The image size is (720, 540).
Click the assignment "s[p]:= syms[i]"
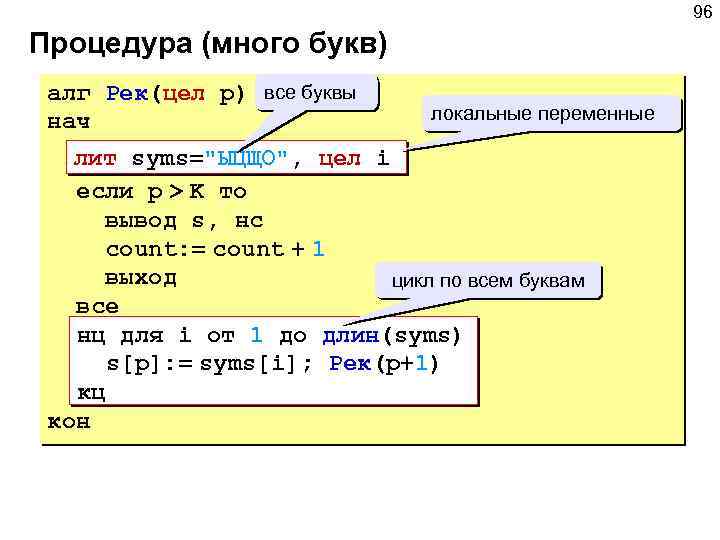[201, 365]
